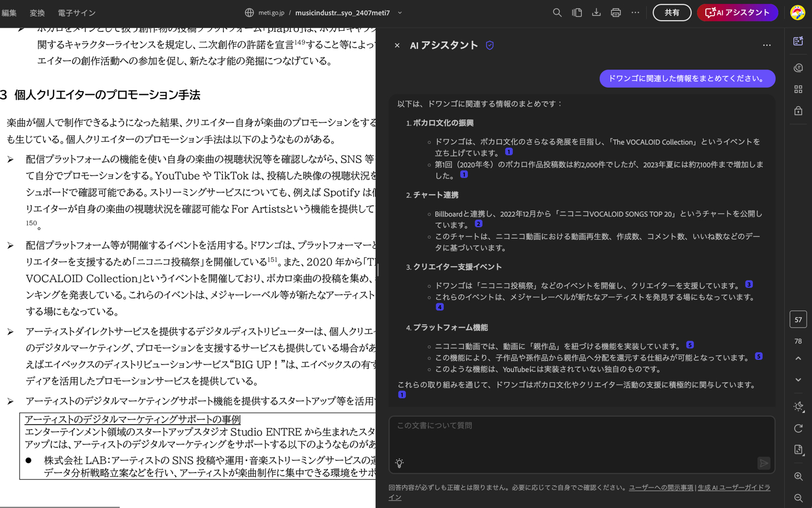812x508 pixels.
Task: Zoom out using the magnifier minus icon
Action: pyautogui.click(x=798, y=498)
